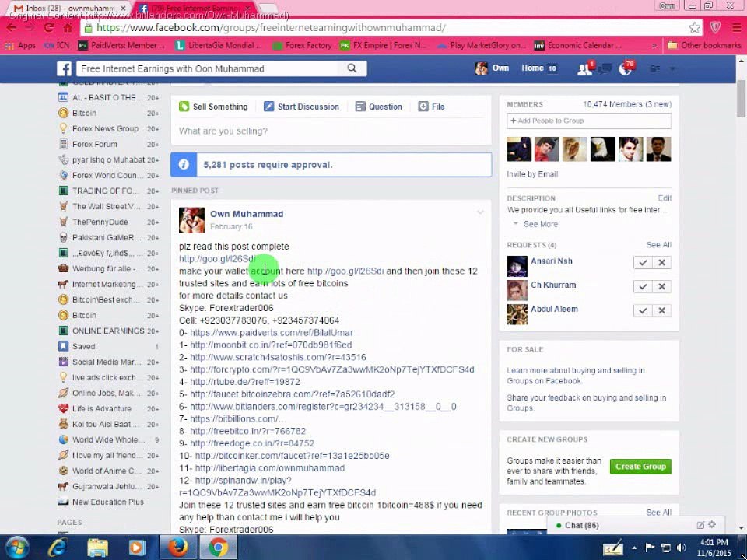
Task: Click Invite by Email link
Action: click(532, 174)
